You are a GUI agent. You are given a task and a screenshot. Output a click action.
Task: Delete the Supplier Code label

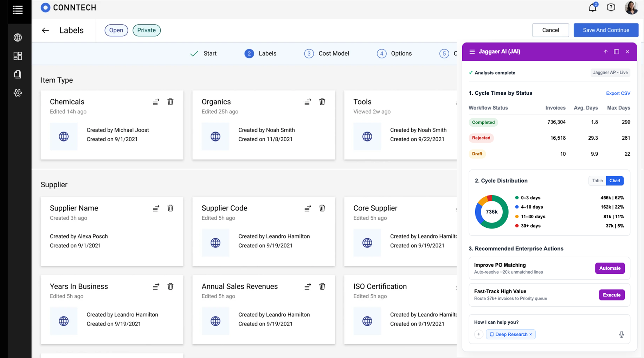[x=322, y=208]
